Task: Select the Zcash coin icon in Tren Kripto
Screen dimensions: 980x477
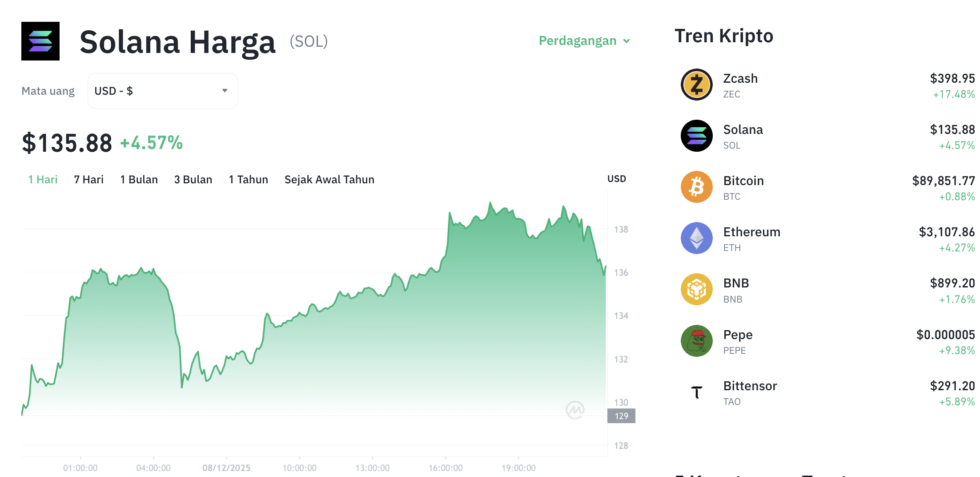Action: coord(696,85)
